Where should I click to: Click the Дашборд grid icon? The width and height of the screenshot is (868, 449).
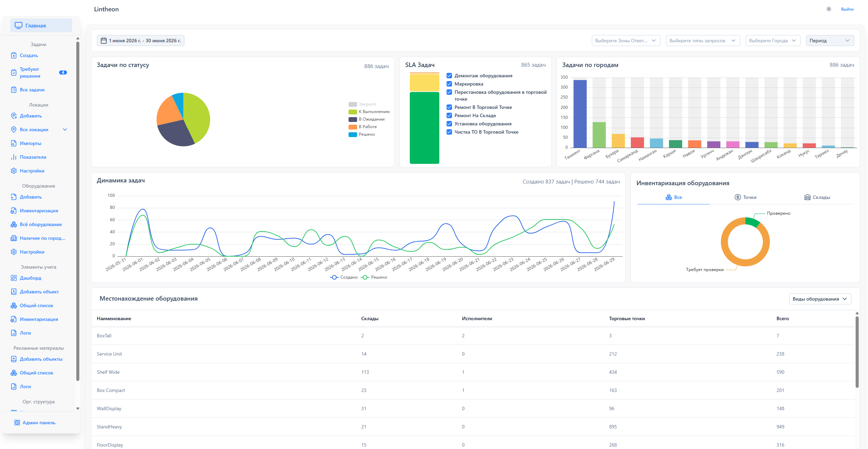[14, 278]
